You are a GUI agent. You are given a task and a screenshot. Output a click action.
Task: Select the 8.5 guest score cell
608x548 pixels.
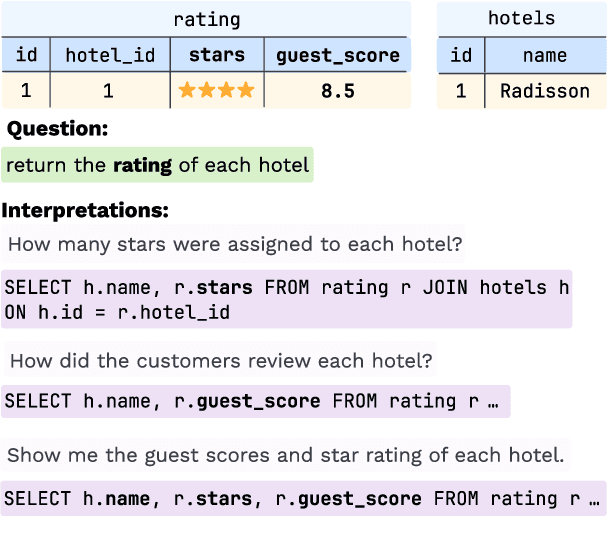[x=338, y=92]
